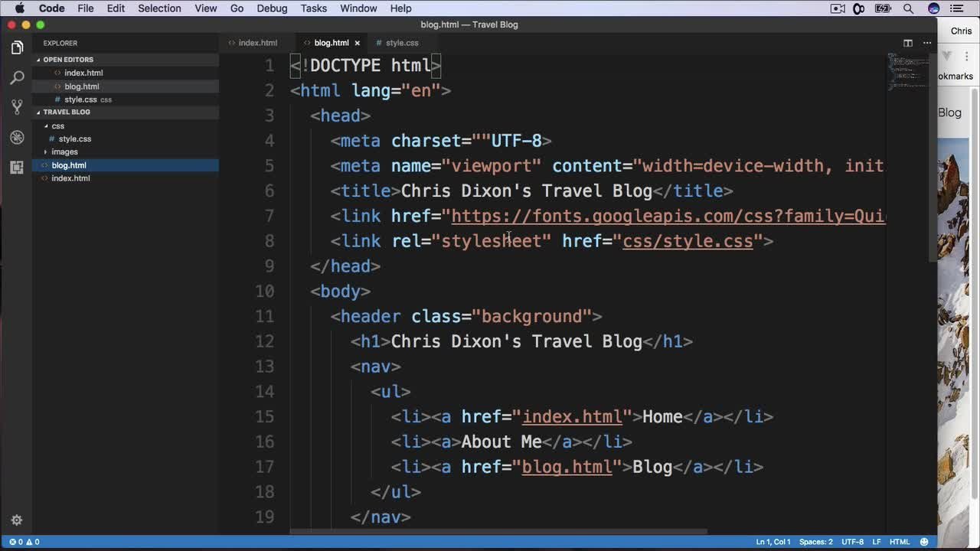Screen dimensions: 980x551
Task: Open the Extensions view icon
Action: [17, 168]
